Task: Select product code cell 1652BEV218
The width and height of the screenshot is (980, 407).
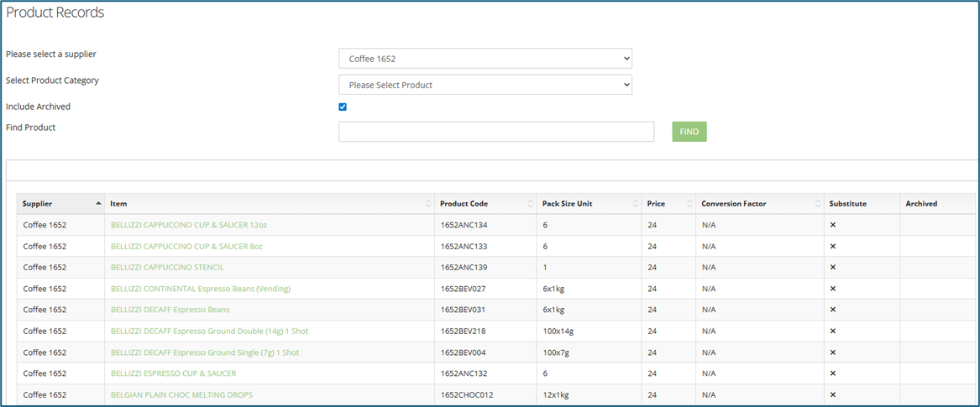Action: 485,331
